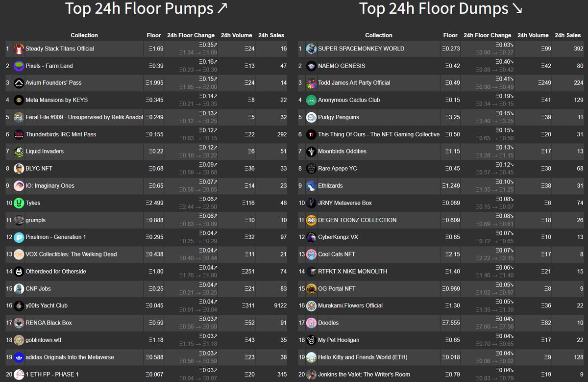Viewport: 588px width, 382px height.
Task: Open the JRNY Metaverse Box collection
Action: point(345,203)
